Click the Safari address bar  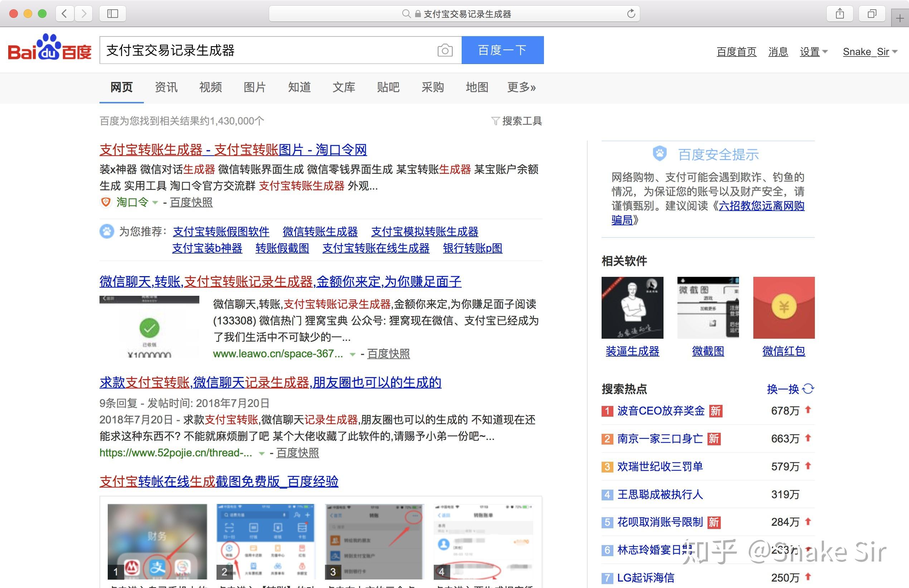[454, 14]
